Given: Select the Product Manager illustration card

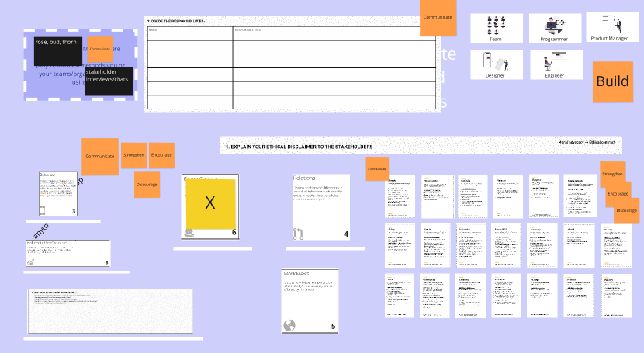Looking at the screenshot, I should click(x=612, y=27).
